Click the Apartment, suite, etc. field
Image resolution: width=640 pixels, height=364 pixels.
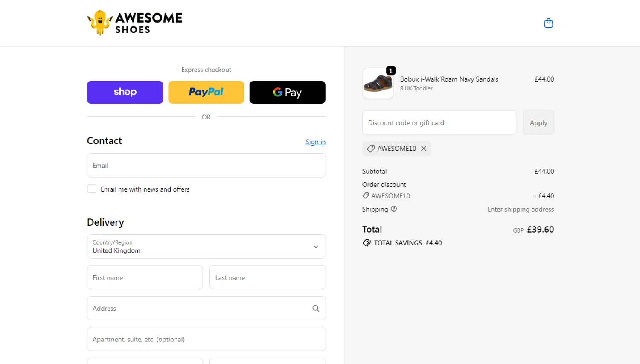207,339
